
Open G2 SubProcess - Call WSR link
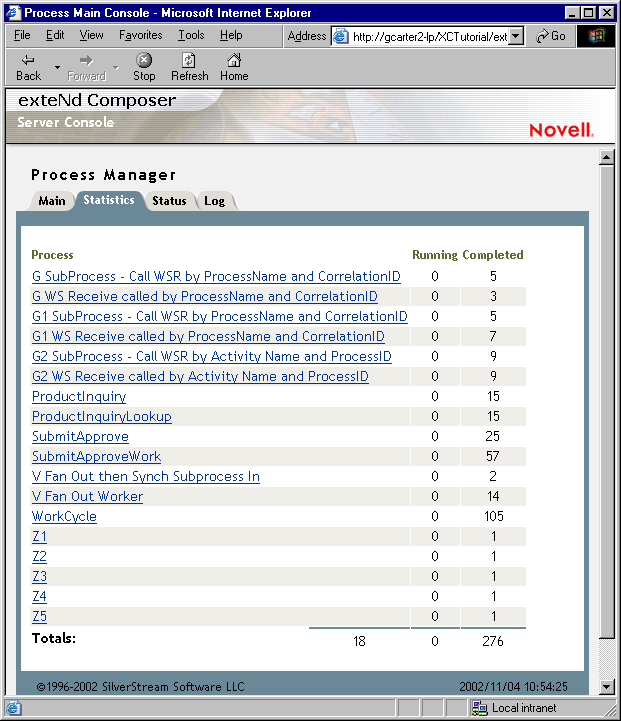(x=211, y=356)
